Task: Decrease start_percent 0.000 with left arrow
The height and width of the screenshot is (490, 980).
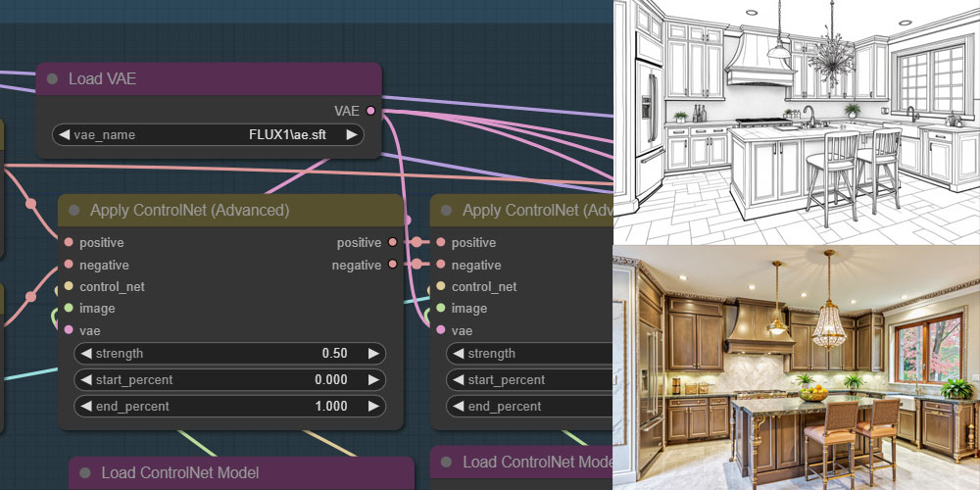Action: tap(85, 379)
